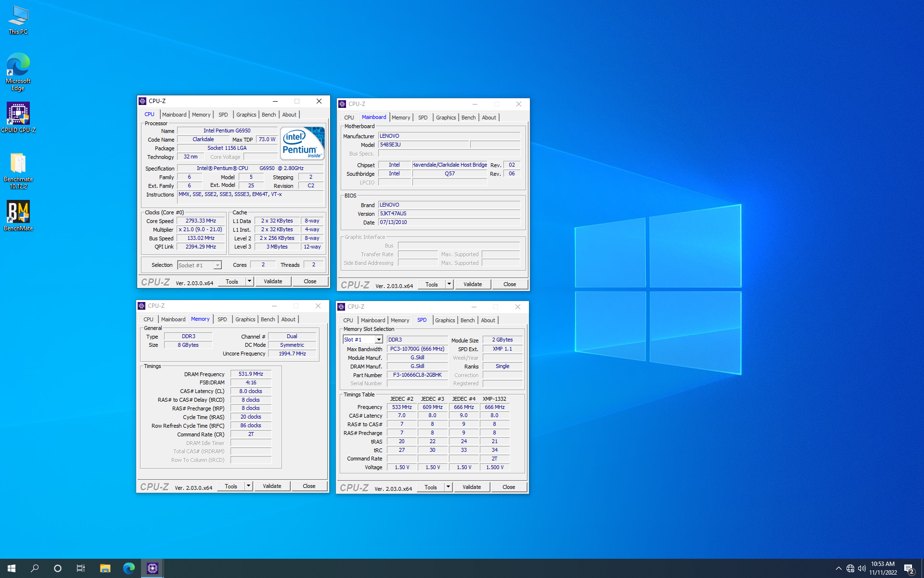Open Task View on taskbar

(x=81, y=568)
